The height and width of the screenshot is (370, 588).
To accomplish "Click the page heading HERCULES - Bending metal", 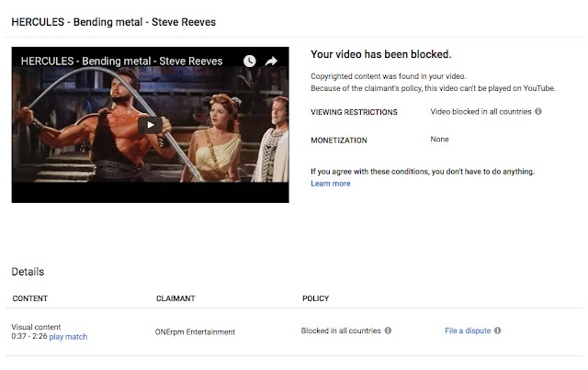I will pos(114,22).
